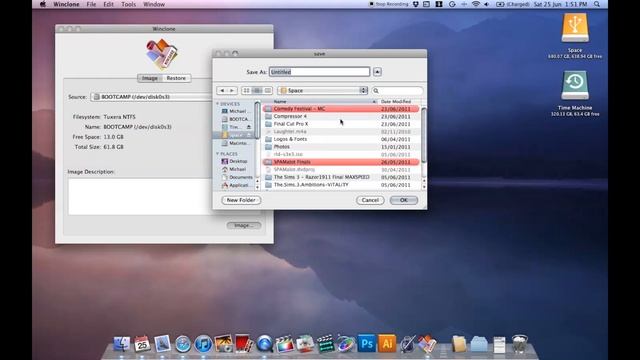Select the Comedy Festival - MC folder
The height and width of the screenshot is (360, 640).
click(341, 109)
